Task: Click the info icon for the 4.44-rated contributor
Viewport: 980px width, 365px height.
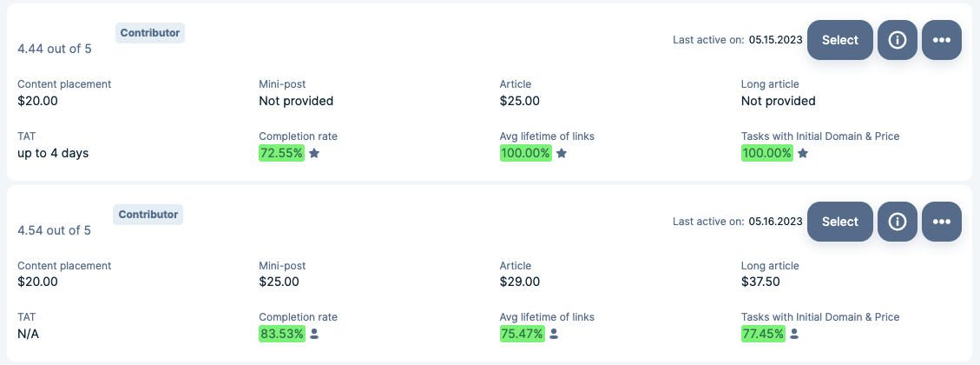Action: pyautogui.click(x=897, y=40)
